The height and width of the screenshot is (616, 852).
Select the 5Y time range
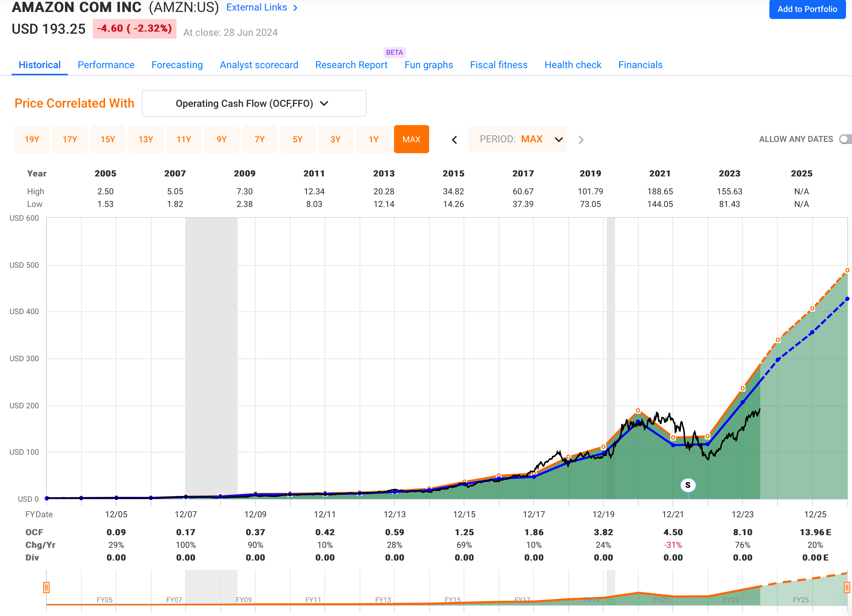[297, 140]
